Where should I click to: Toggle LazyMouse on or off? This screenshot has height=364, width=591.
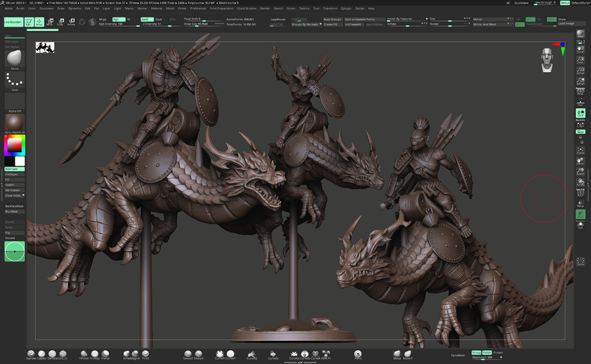coord(277,19)
